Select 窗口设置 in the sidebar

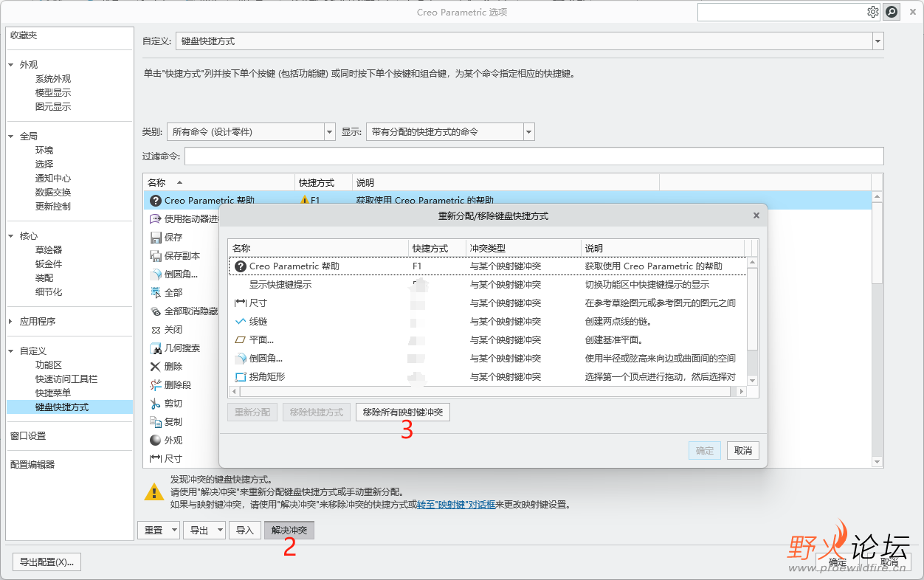(28, 436)
